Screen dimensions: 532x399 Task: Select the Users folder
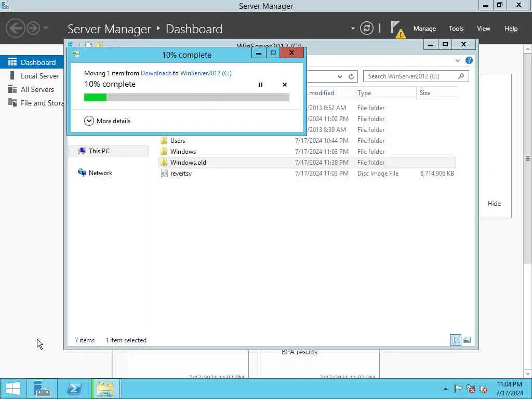[x=307, y=140]
